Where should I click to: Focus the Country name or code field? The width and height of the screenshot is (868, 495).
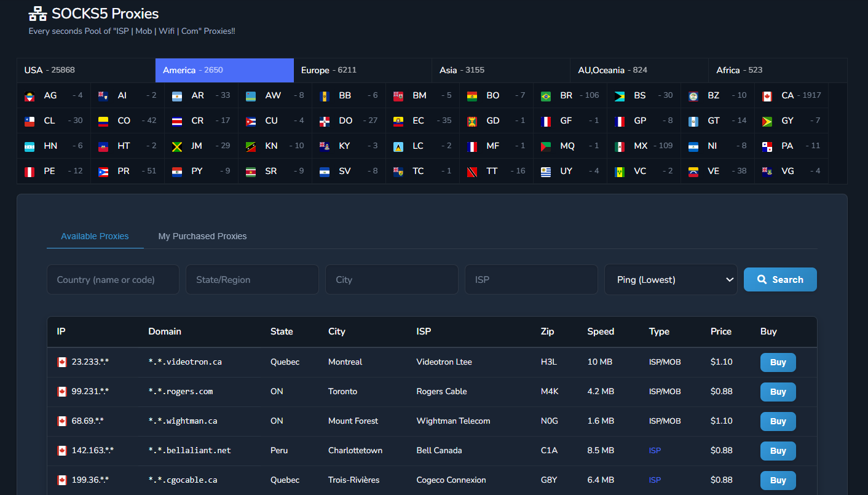pyautogui.click(x=113, y=280)
